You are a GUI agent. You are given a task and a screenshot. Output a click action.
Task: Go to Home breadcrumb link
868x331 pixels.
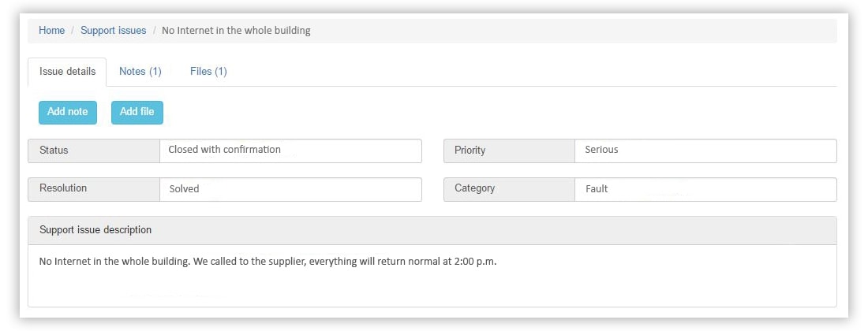[x=51, y=31]
